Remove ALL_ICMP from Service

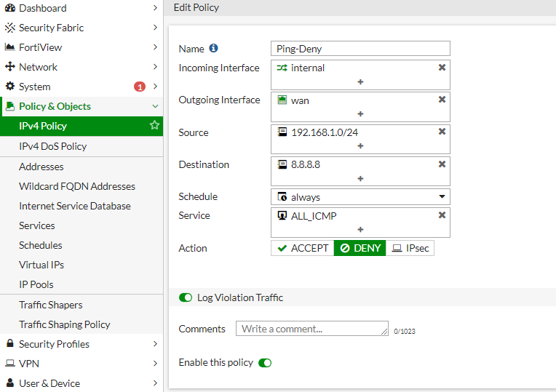click(442, 215)
